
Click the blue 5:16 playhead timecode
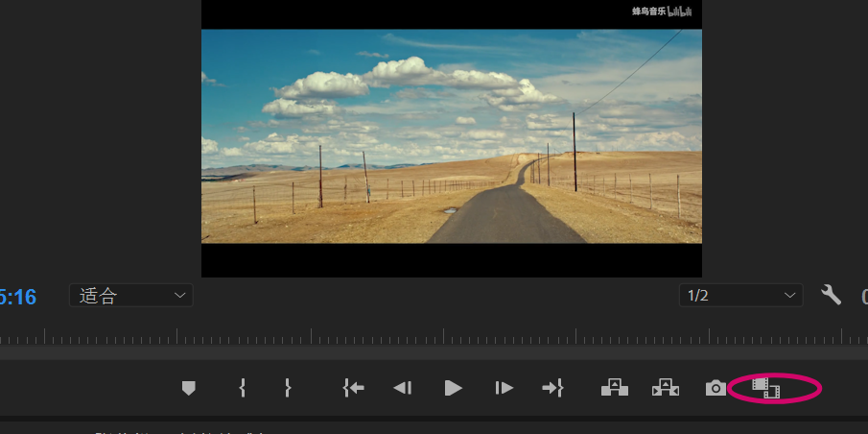[17, 297]
